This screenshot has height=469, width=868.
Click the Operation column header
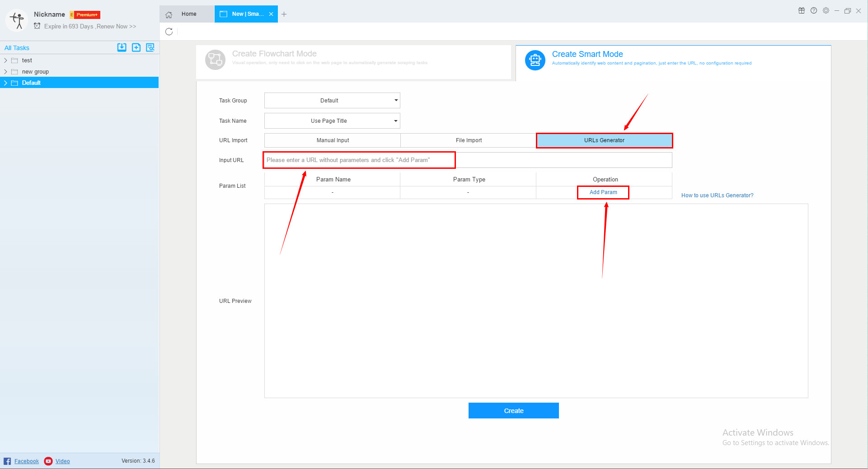[605, 180]
